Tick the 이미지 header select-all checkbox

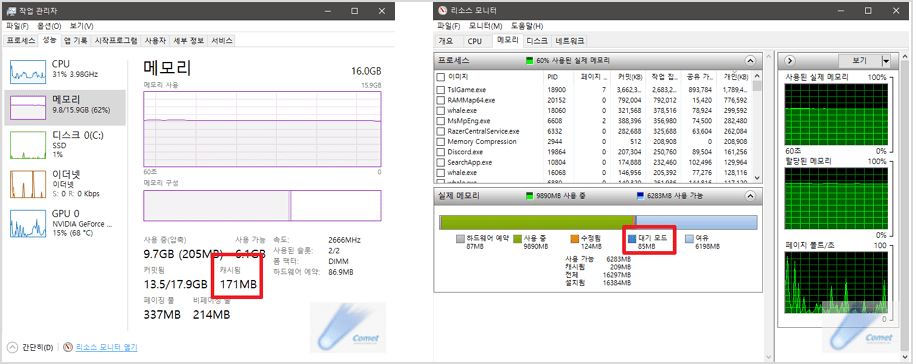(x=441, y=76)
